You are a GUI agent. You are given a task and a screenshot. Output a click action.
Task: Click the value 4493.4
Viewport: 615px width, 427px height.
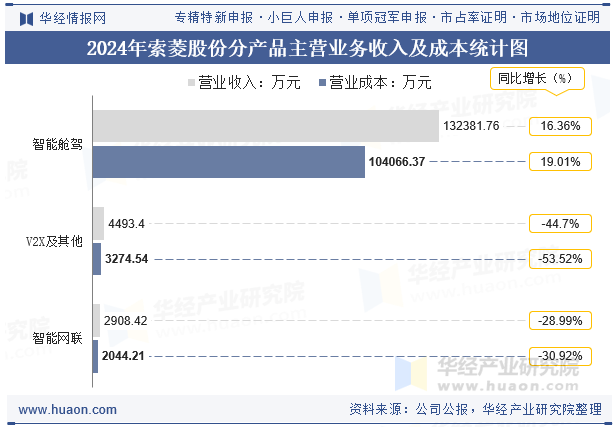pos(126,223)
